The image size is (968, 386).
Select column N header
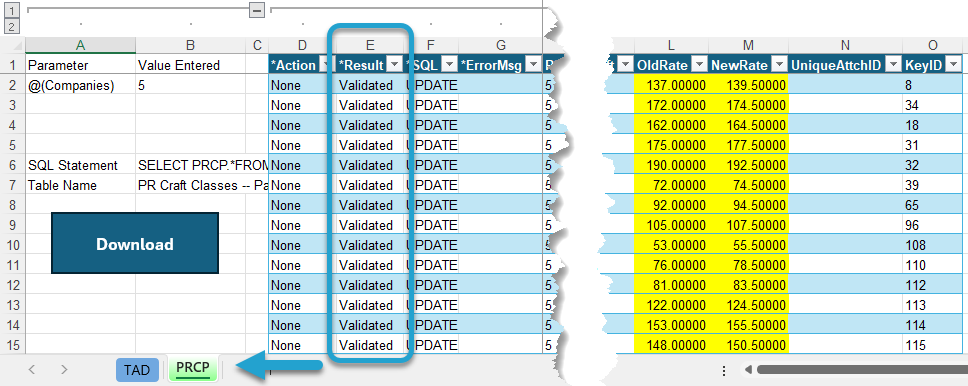pos(845,45)
